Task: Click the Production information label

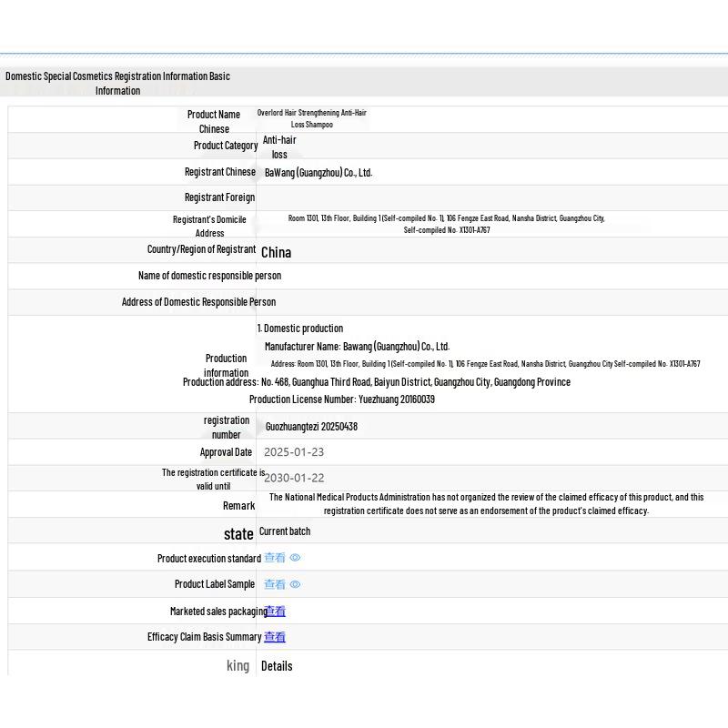Action: coord(226,366)
